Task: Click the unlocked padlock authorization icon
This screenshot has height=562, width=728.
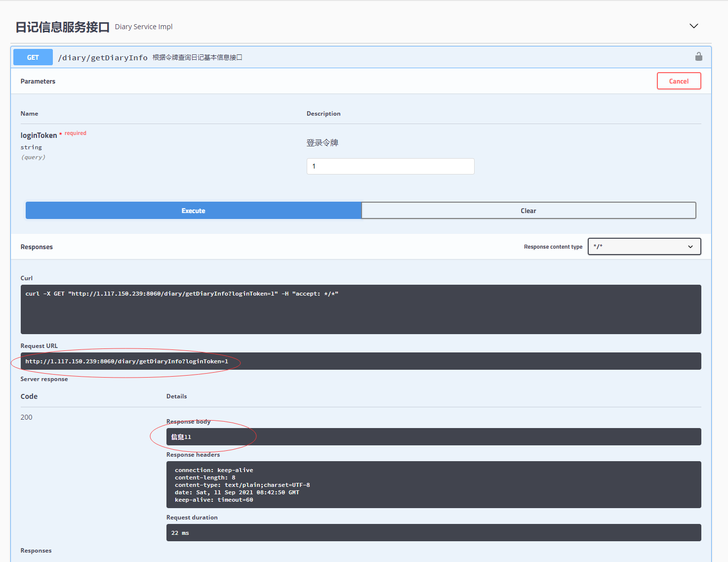Action: pyautogui.click(x=698, y=57)
